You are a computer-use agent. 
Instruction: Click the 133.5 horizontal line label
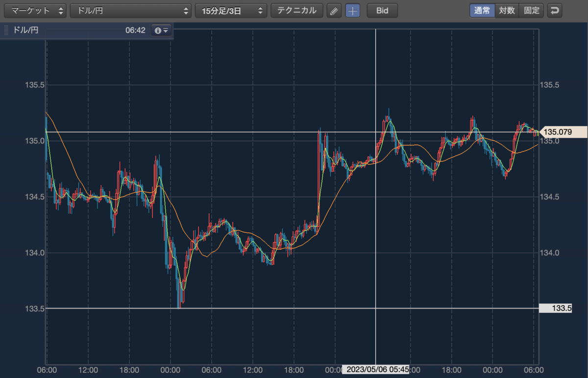pyautogui.click(x=555, y=308)
